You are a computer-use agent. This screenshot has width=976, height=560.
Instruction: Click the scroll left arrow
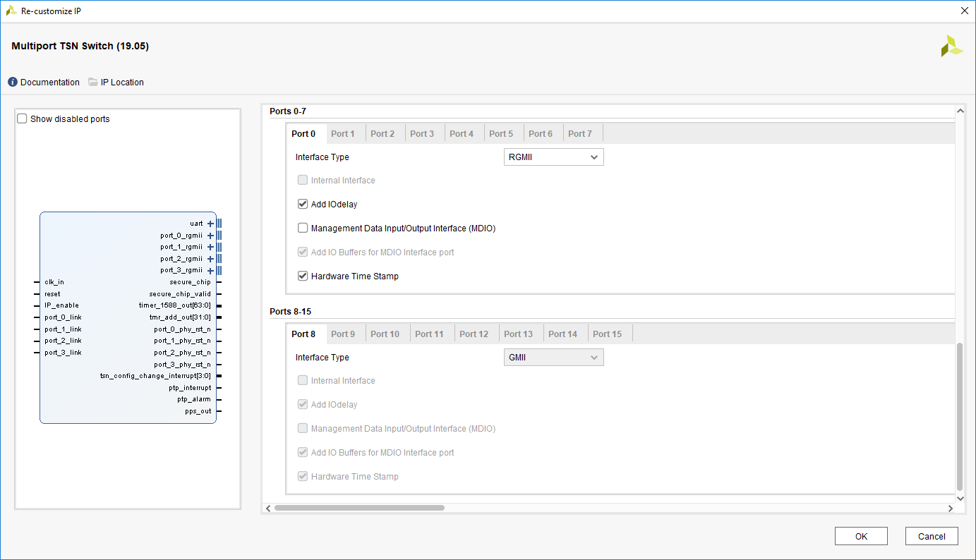[x=267, y=508]
